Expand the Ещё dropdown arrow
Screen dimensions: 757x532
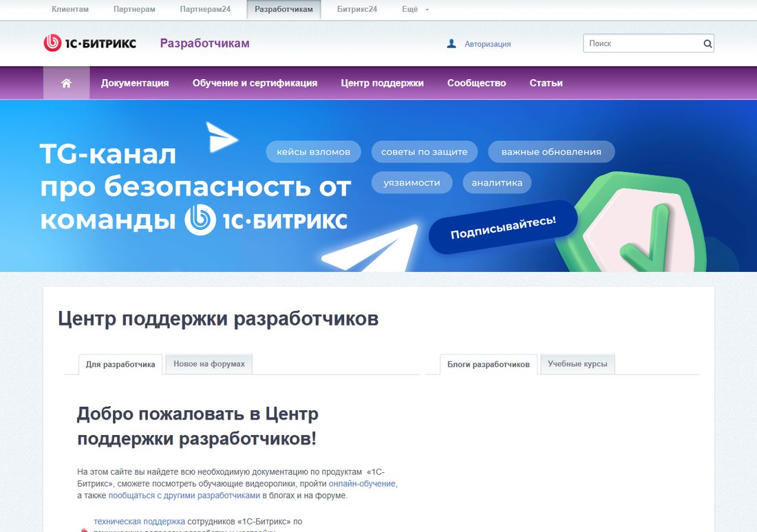click(x=427, y=10)
